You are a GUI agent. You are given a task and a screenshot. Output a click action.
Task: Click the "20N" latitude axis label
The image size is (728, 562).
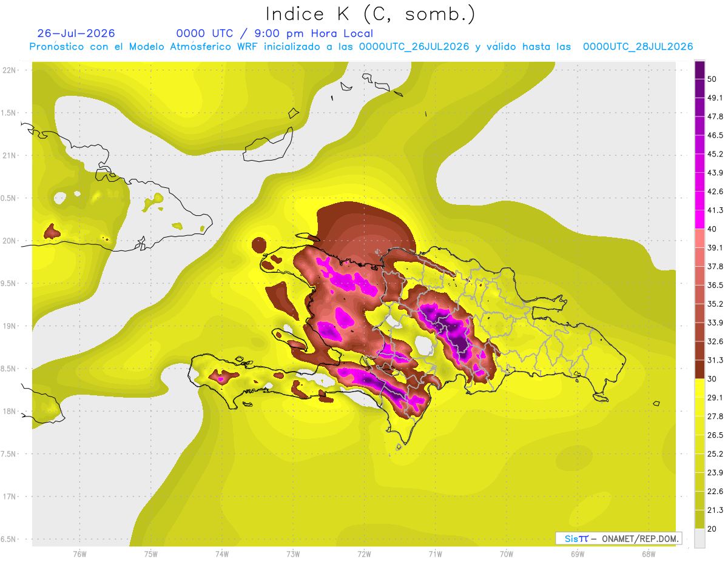pos(9,241)
